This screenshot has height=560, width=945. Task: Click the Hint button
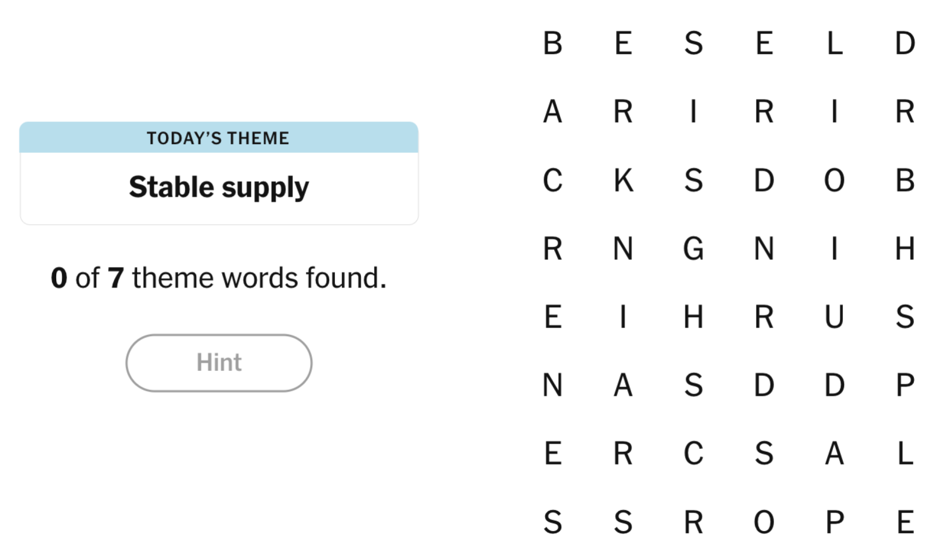click(x=218, y=363)
